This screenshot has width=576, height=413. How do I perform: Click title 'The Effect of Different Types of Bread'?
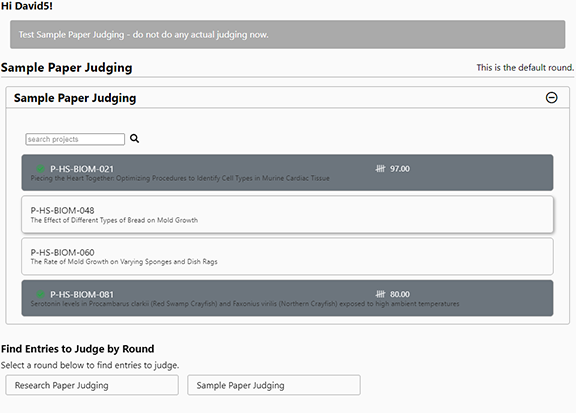coord(88,220)
